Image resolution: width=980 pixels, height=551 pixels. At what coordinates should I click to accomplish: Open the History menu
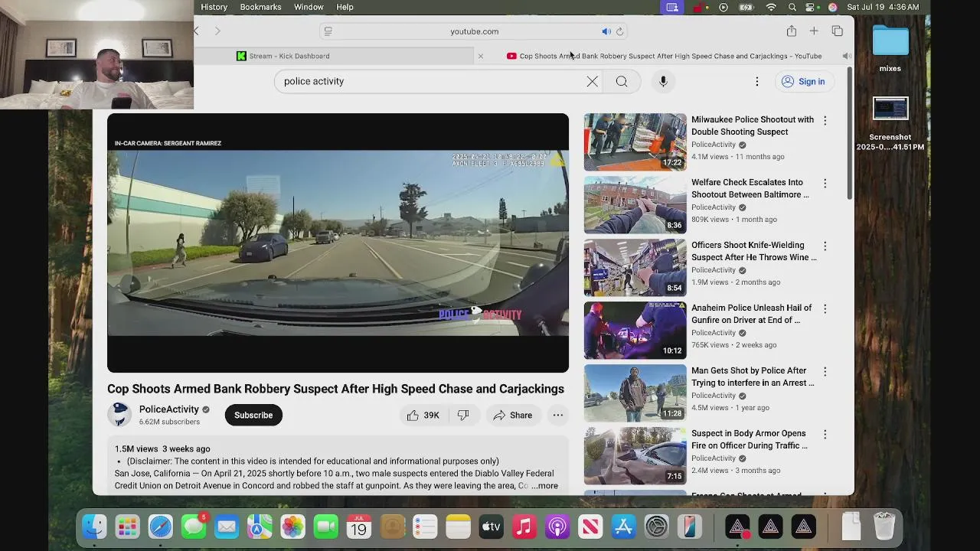(214, 7)
